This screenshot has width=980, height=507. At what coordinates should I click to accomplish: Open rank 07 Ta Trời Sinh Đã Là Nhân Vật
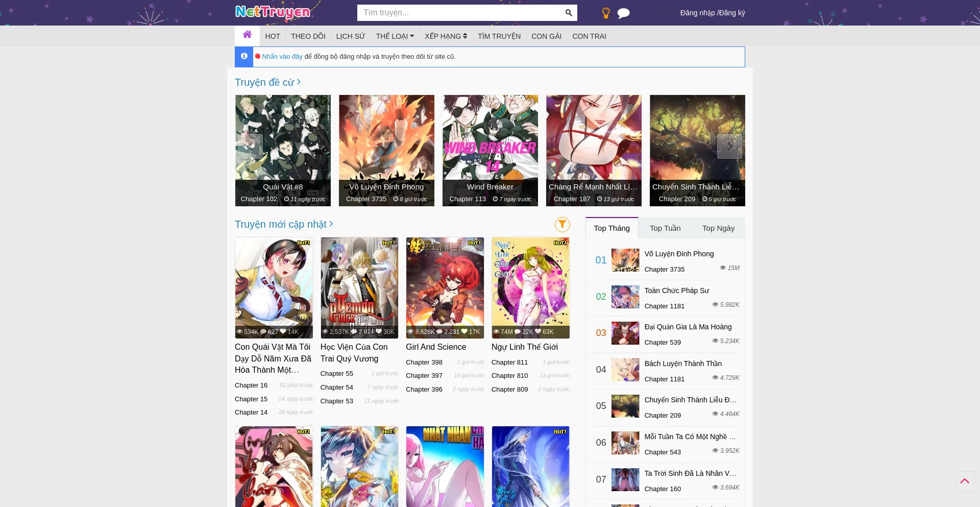pos(690,473)
